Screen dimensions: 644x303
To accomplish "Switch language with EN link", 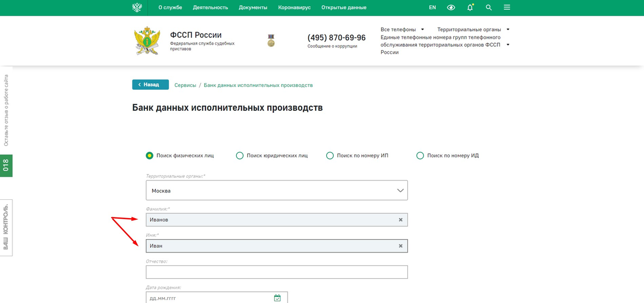I will point(432,8).
